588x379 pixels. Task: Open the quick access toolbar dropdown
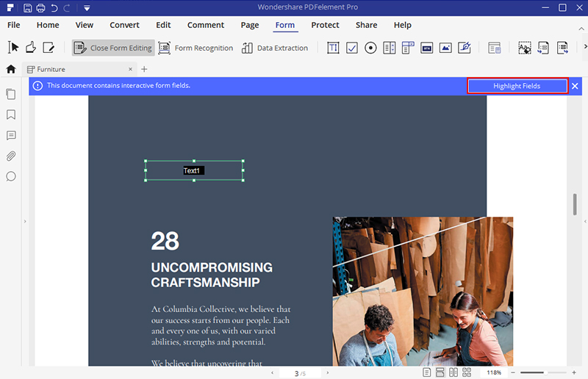(x=87, y=8)
